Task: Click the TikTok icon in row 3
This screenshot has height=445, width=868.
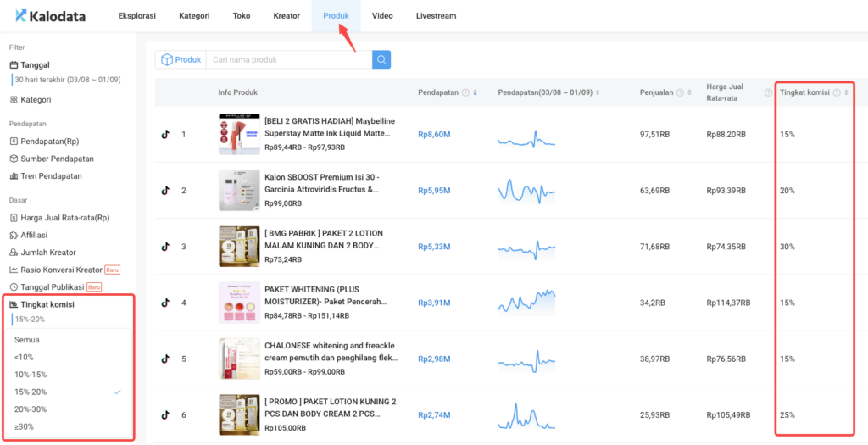Action: coord(165,247)
